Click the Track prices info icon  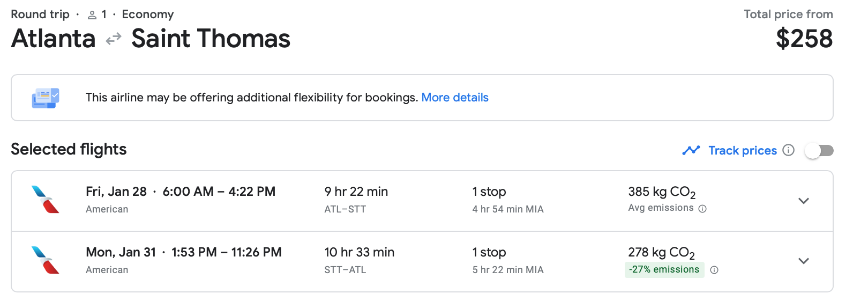click(x=788, y=150)
